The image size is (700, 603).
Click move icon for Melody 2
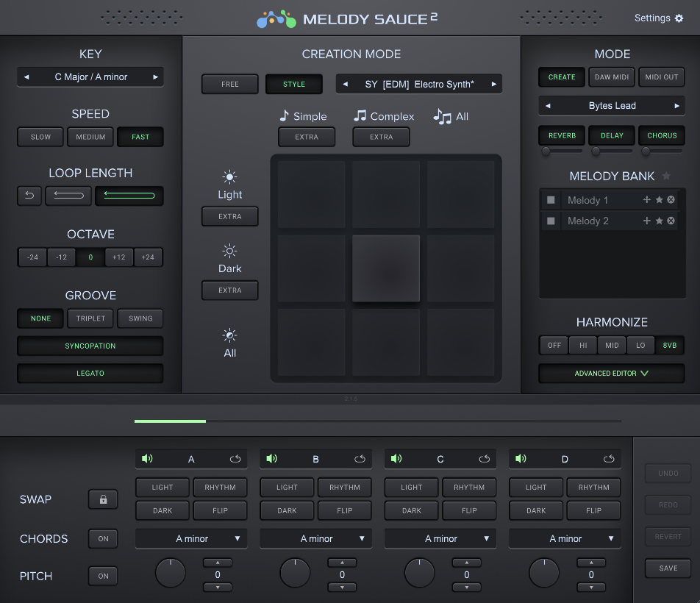click(647, 221)
